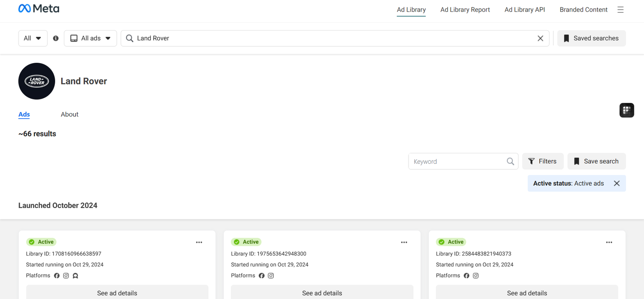This screenshot has width=644, height=299.
Task: Open options menu for ad 2584483821940373
Action: point(609,242)
